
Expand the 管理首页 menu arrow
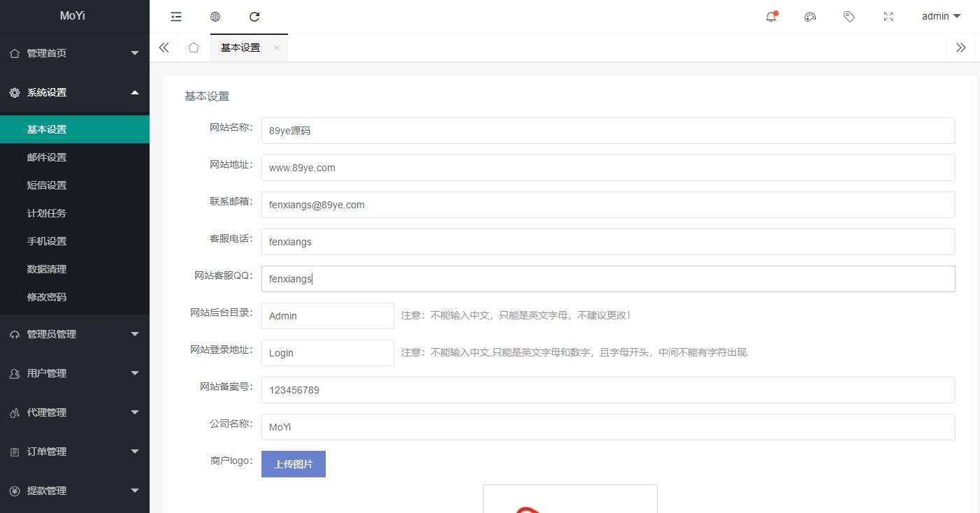click(135, 53)
